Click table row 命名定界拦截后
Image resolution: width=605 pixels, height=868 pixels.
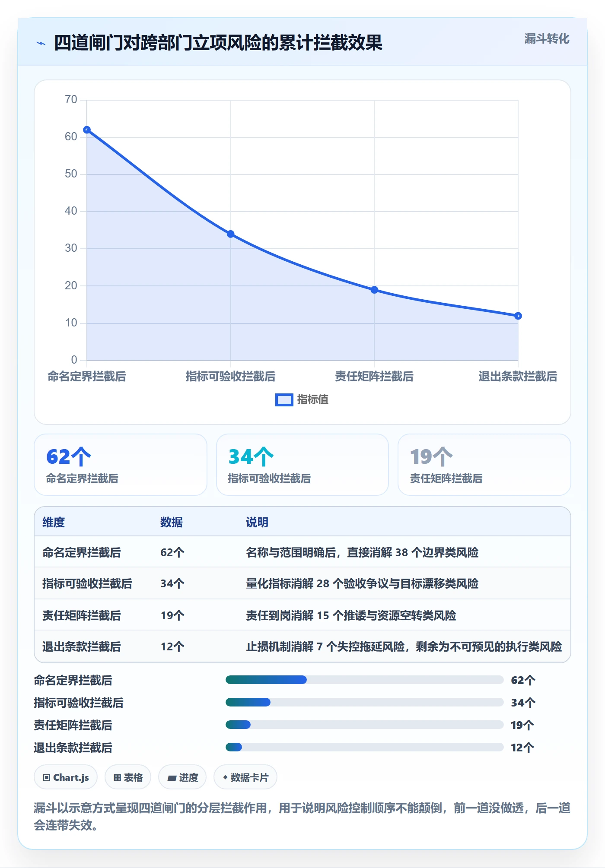click(302, 552)
